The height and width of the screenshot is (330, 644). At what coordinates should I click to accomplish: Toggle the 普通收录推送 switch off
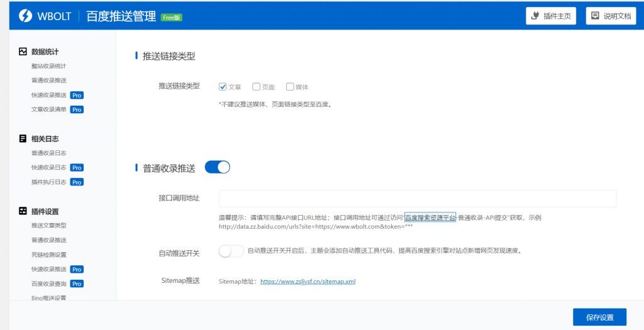pyautogui.click(x=217, y=167)
